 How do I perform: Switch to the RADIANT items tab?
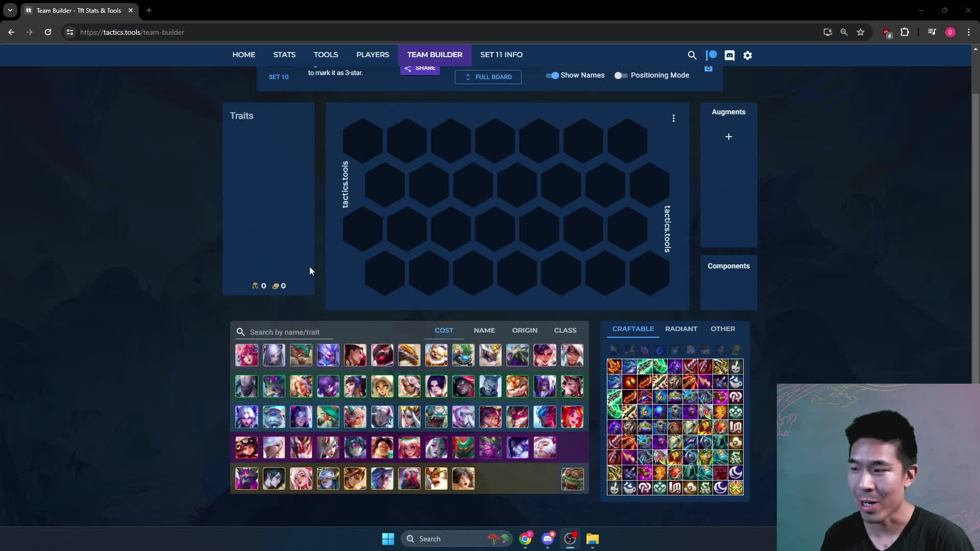pos(681,329)
